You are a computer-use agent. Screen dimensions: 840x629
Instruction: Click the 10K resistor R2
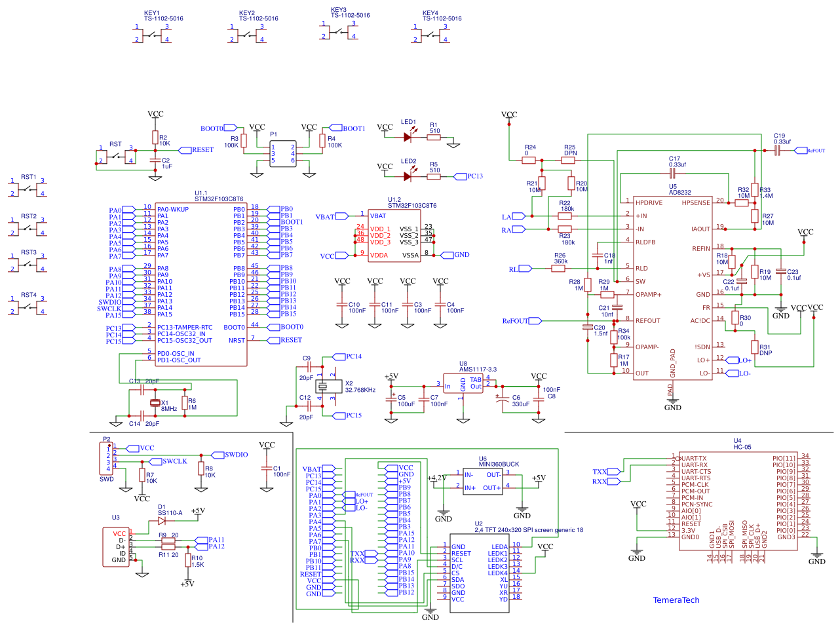pos(156,138)
